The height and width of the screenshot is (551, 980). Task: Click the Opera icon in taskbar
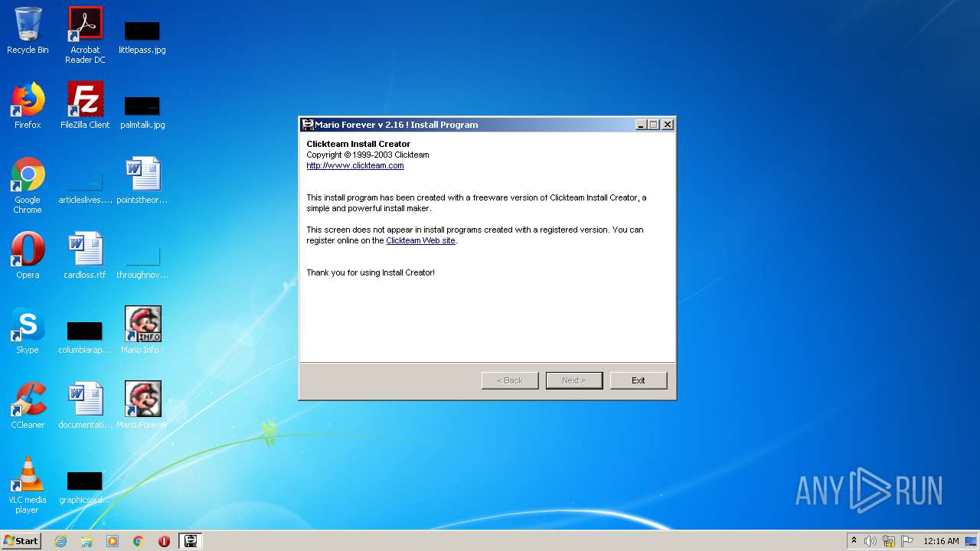coord(164,541)
